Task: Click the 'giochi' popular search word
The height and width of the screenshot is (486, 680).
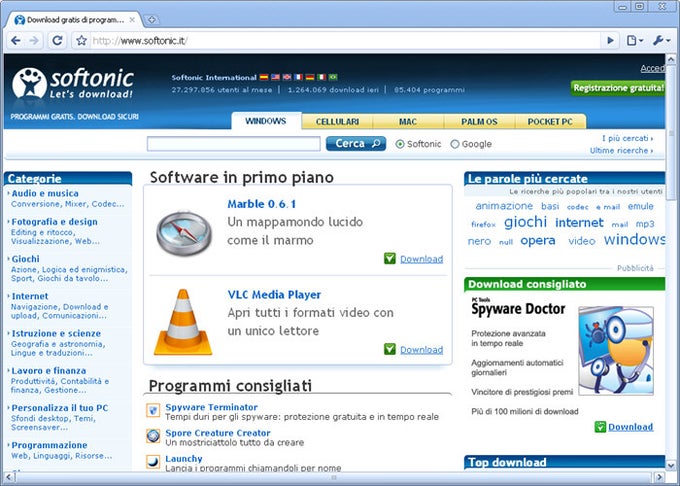Action: (x=525, y=222)
